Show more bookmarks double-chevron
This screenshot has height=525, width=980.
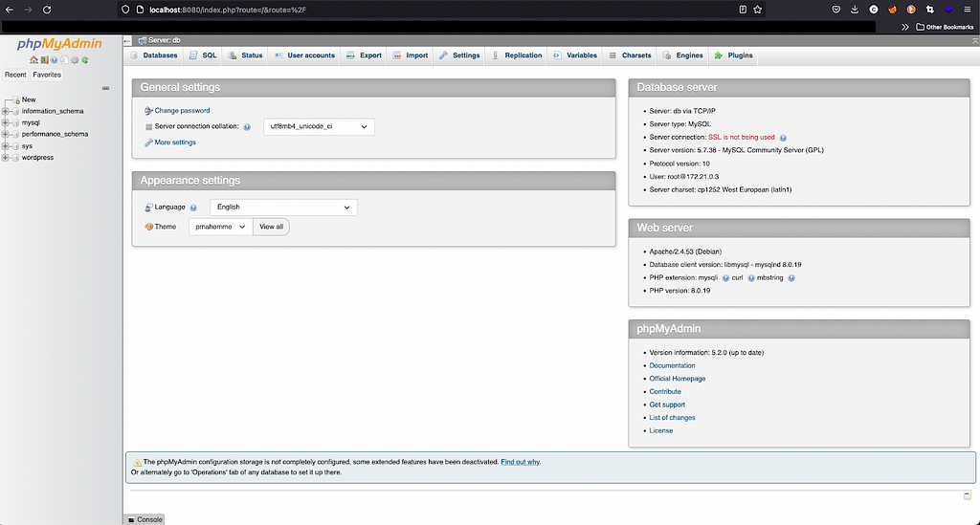tap(904, 27)
